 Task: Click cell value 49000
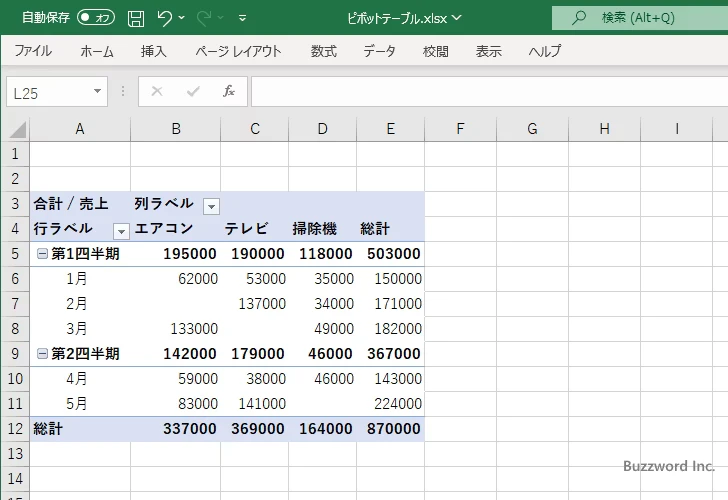334,329
